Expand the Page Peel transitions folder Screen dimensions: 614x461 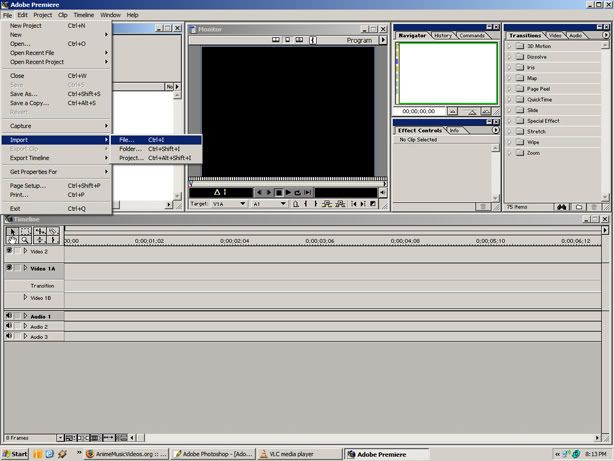(x=509, y=89)
